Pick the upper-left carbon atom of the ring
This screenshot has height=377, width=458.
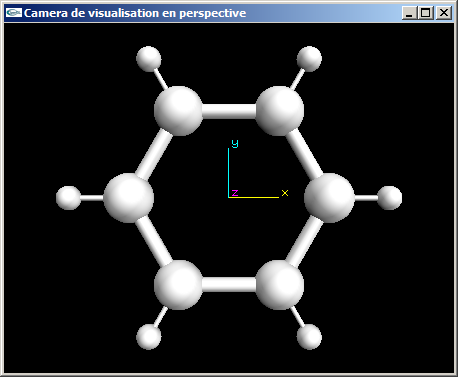point(178,111)
